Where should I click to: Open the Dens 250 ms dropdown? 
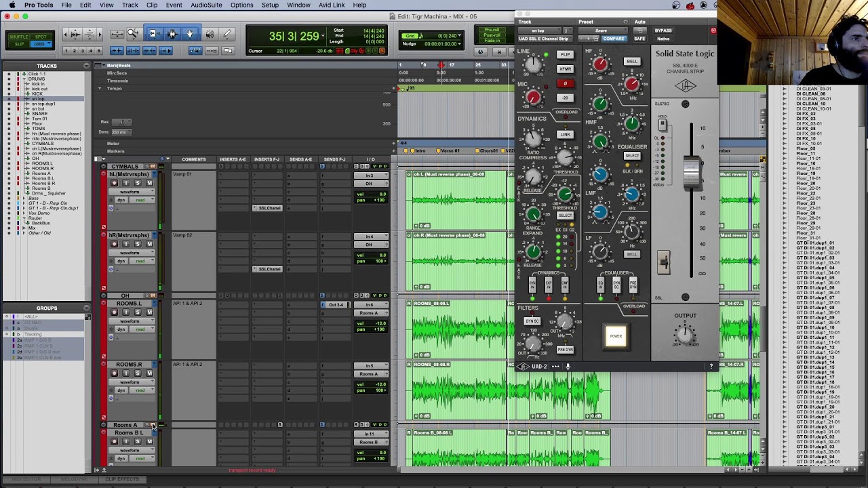click(x=122, y=132)
